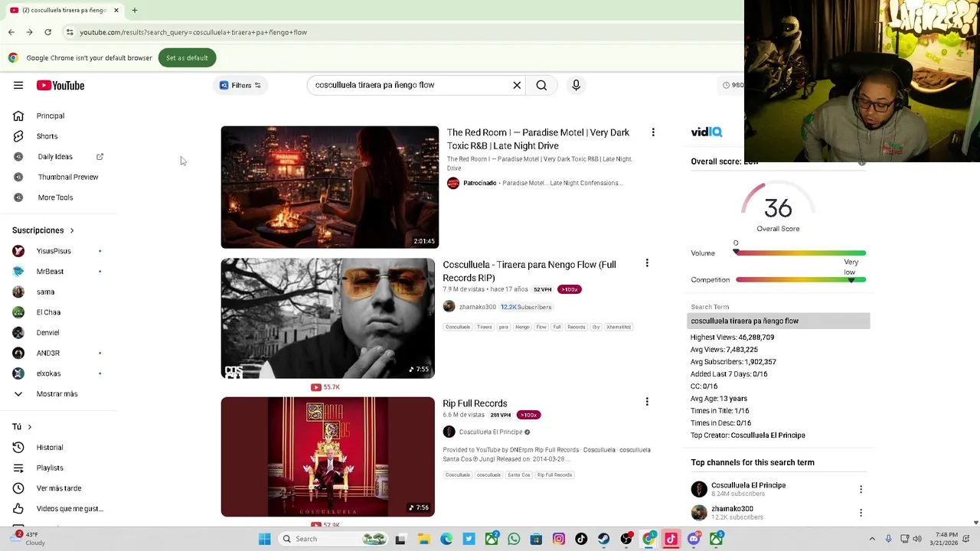980x551 pixels.
Task: Open Shorts from the sidebar
Action: (47, 136)
